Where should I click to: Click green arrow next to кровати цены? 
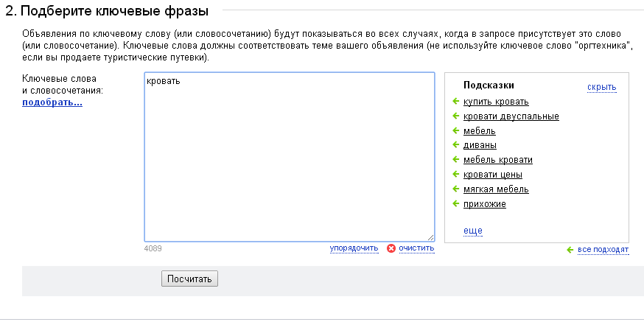coord(455,174)
